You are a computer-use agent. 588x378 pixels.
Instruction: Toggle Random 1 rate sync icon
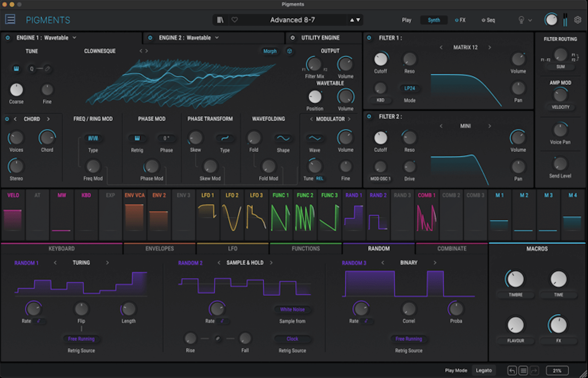39,321
